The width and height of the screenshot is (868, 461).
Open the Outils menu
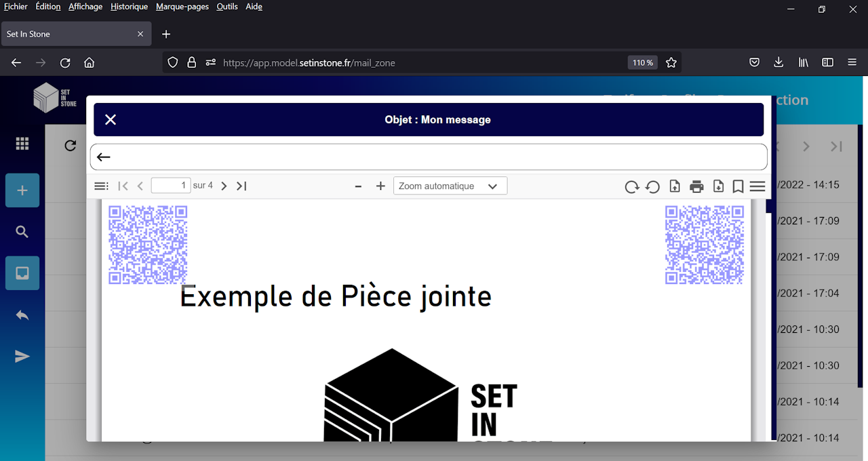click(x=227, y=7)
